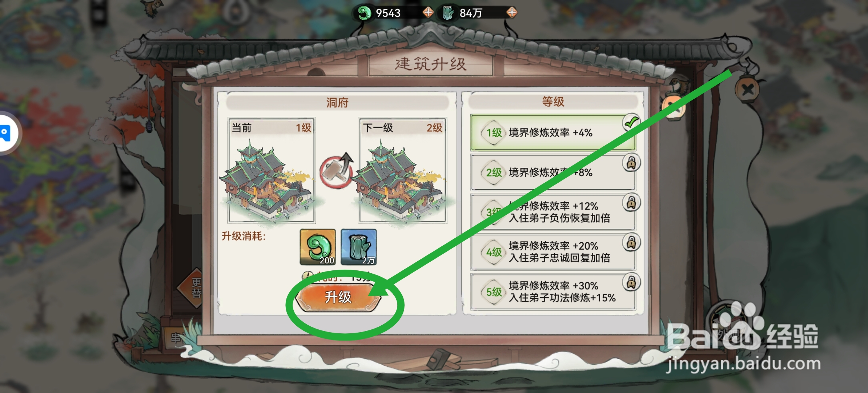This screenshot has height=393, width=868.
Task: Select the 1级 境界修炼效率 +4% row
Action: 553,133
